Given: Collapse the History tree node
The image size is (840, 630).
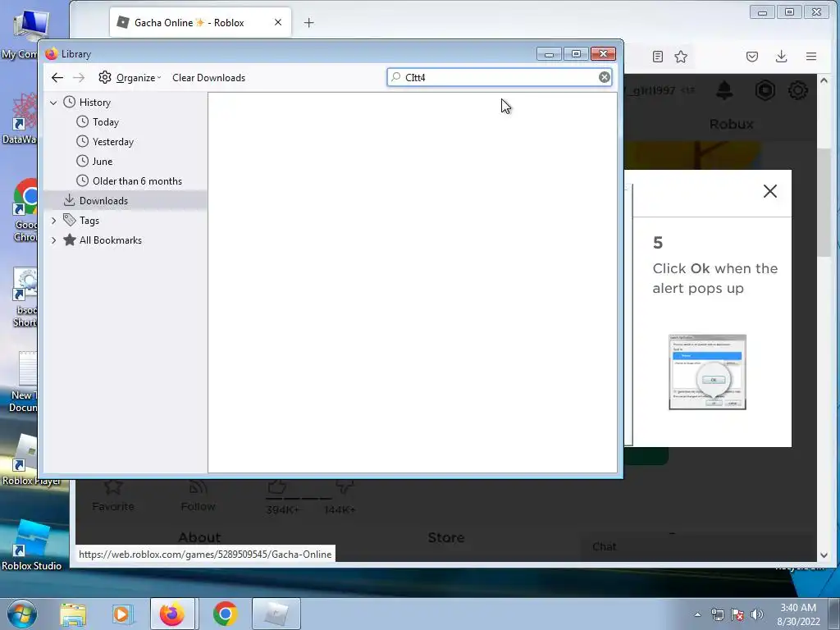Looking at the screenshot, I should (53, 103).
